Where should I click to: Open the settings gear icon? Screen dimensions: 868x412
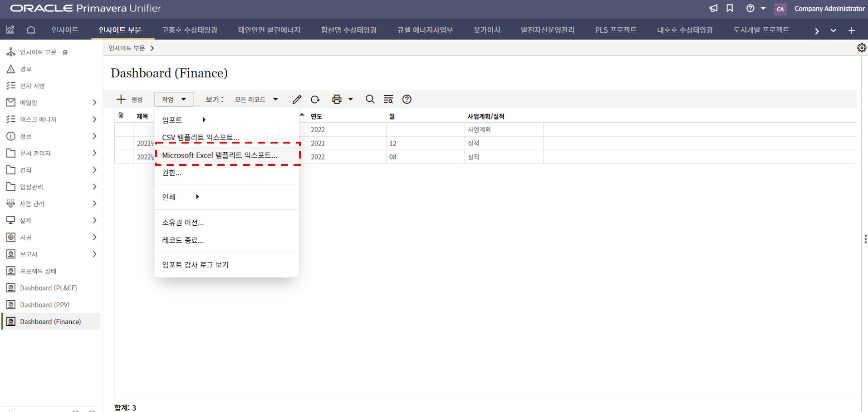point(861,48)
